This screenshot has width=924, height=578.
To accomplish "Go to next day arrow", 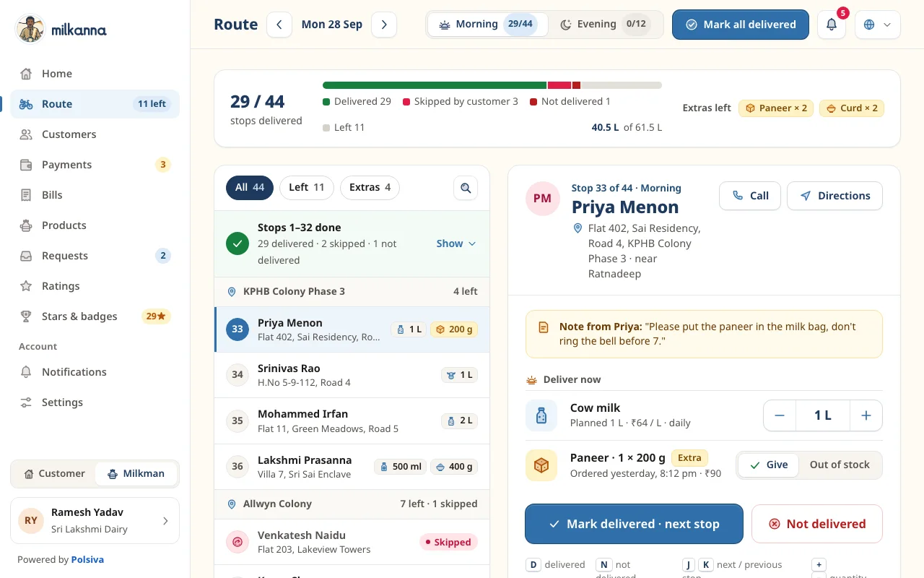I will 384,25.
